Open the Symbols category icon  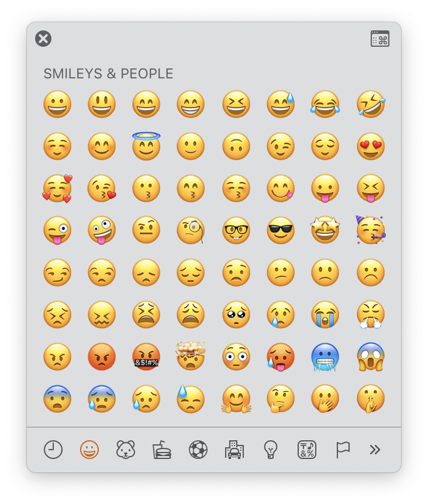[x=307, y=450]
